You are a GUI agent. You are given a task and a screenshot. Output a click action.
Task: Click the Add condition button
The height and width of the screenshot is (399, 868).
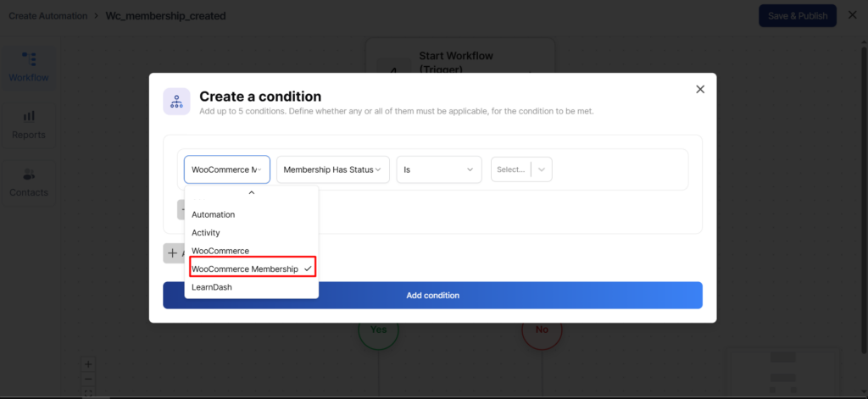(432, 296)
